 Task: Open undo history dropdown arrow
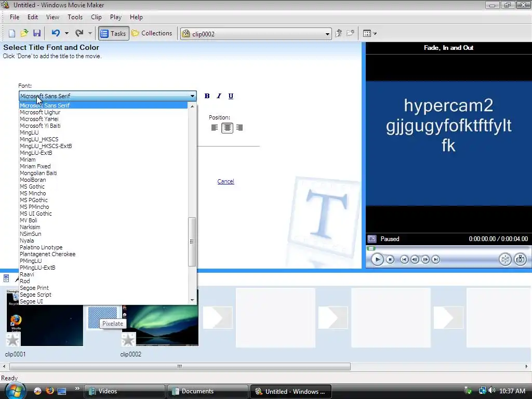point(66,33)
